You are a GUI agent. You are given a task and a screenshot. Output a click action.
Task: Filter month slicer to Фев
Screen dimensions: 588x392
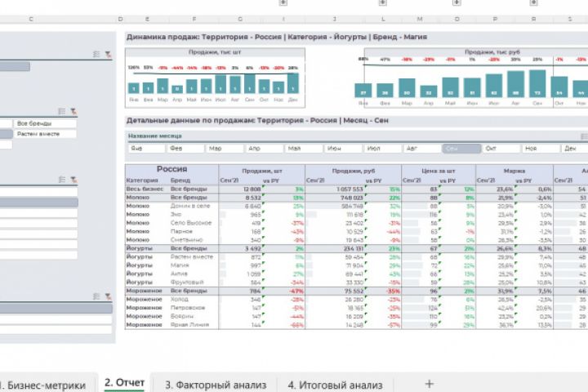click(x=186, y=149)
